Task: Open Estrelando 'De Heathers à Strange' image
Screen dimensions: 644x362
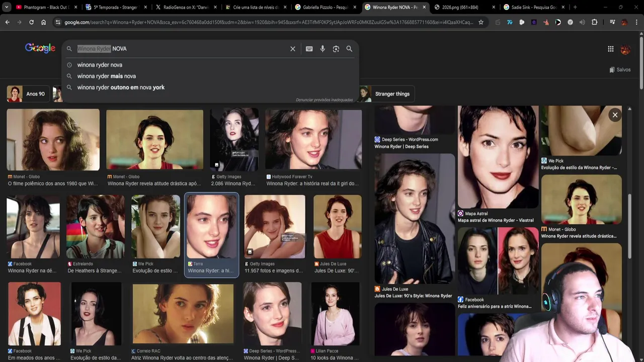Action: point(95,227)
